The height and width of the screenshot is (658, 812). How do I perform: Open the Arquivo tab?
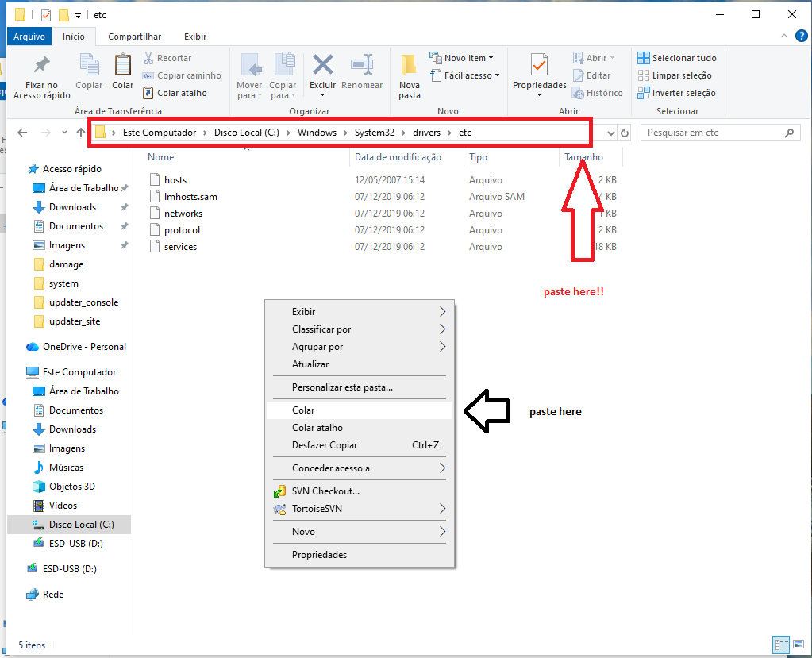pyautogui.click(x=29, y=37)
